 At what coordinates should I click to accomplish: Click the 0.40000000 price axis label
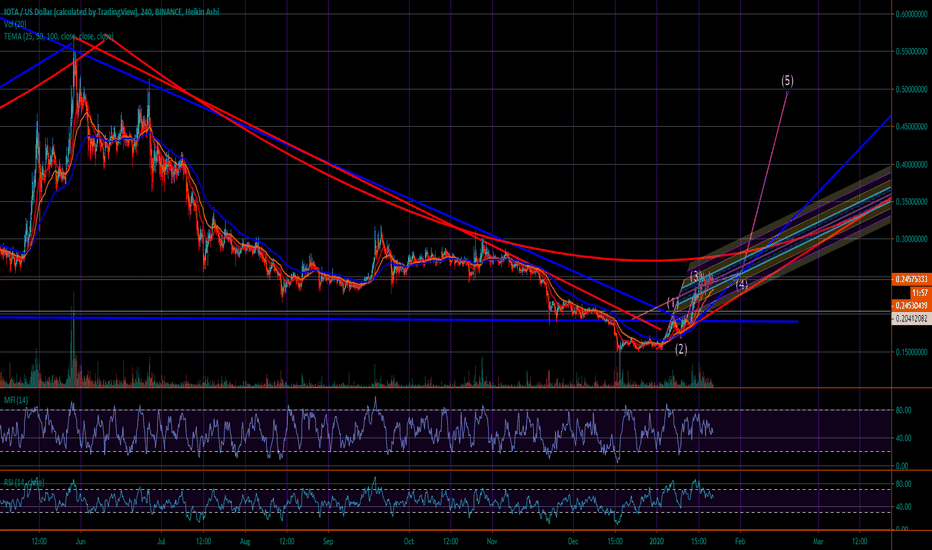[911, 165]
